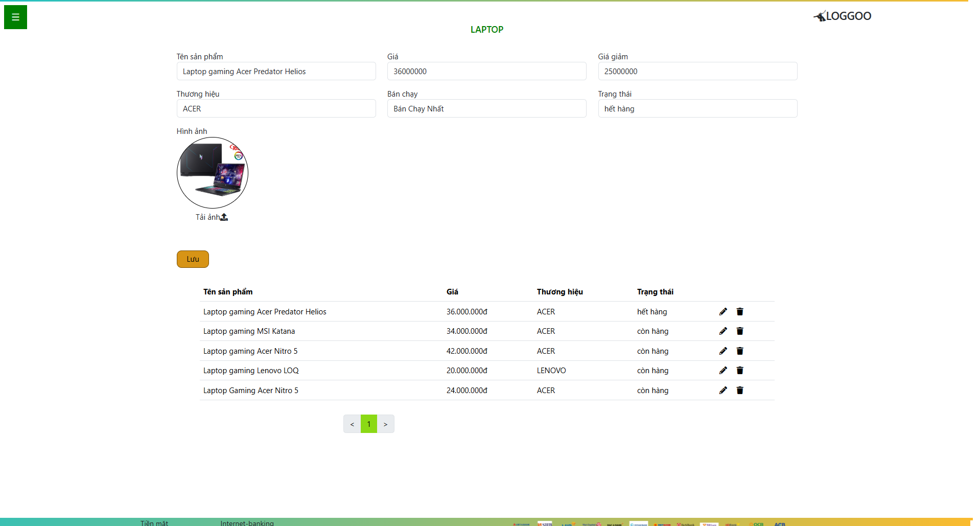
Task: Open the Thương hiệu brand dropdown
Action: pyautogui.click(x=276, y=109)
